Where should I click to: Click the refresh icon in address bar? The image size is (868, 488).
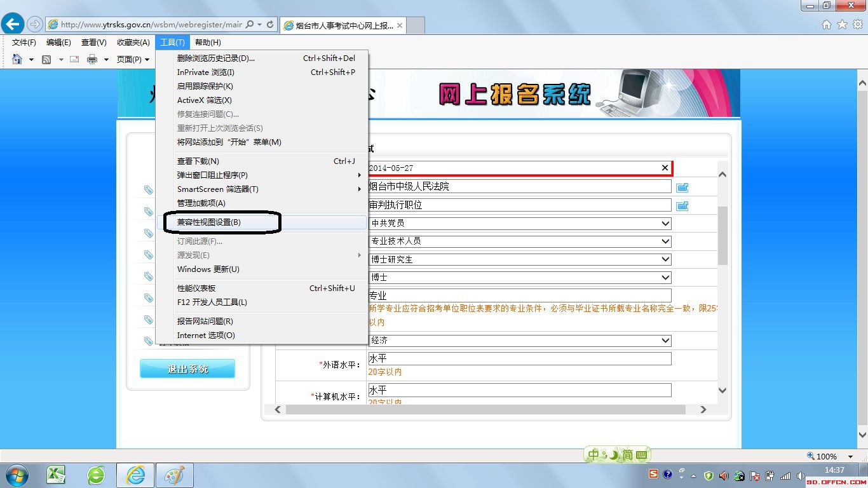(x=270, y=25)
